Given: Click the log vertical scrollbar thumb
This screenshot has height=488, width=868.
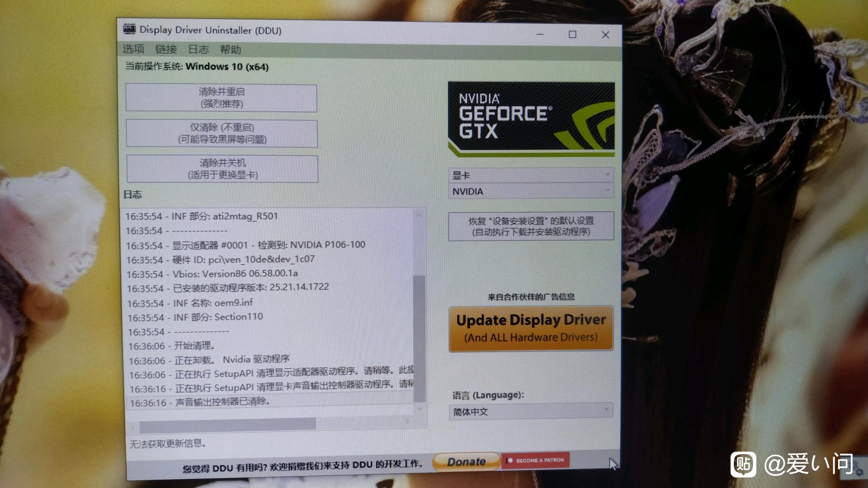Looking at the screenshot, I should [419, 338].
